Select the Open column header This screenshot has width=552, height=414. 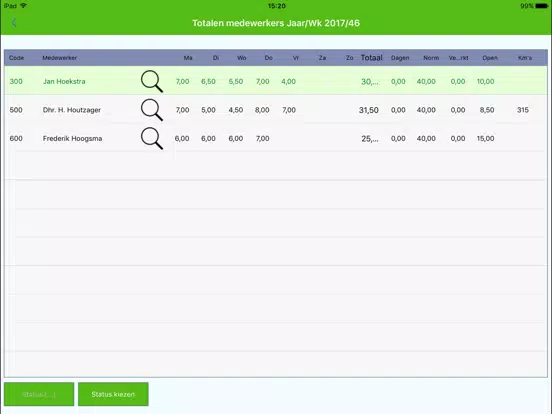click(x=490, y=58)
